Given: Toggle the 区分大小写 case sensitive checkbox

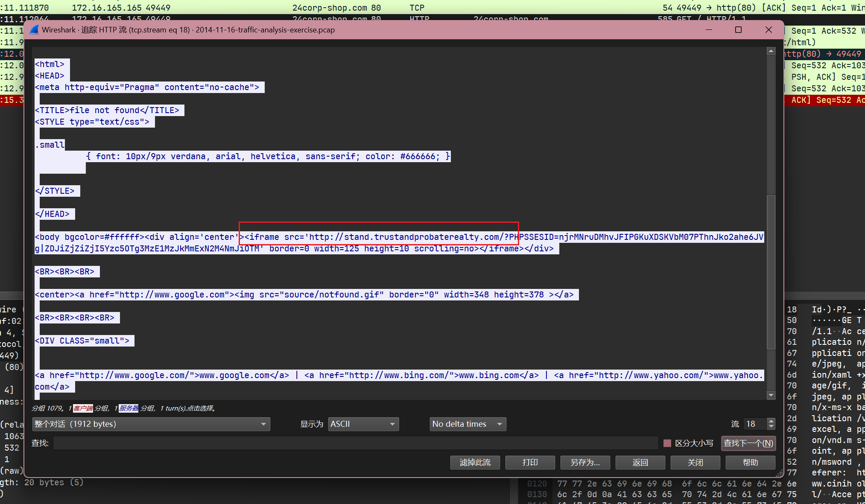Looking at the screenshot, I should (667, 443).
